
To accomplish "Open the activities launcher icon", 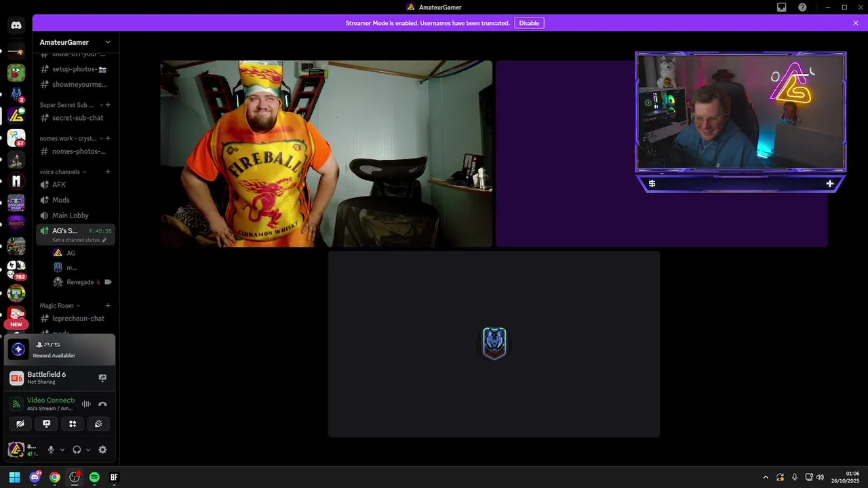I will click(x=73, y=424).
